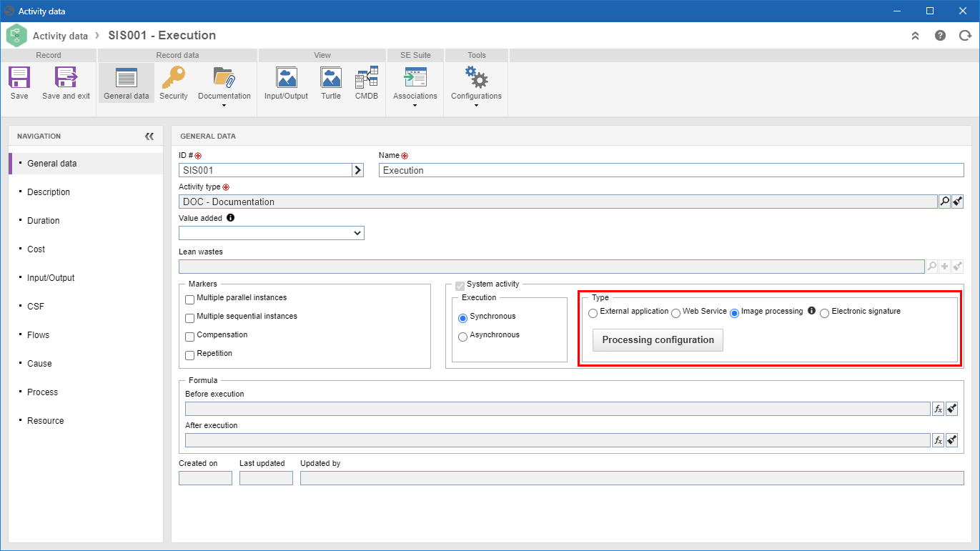The height and width of the screenshot is (551, 980).
Task: Click the Image processing info icon
Action: [x=811, y=311]
